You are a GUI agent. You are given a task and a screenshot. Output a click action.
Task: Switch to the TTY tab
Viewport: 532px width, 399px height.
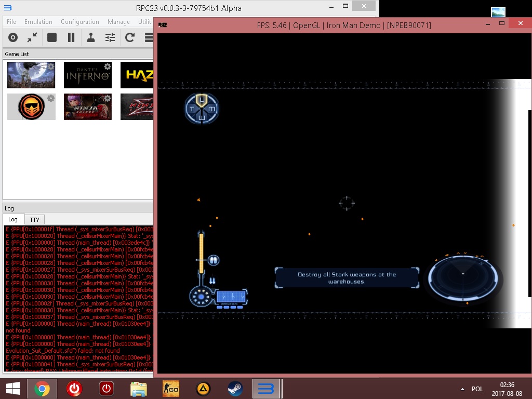click(x=34, y=220)
